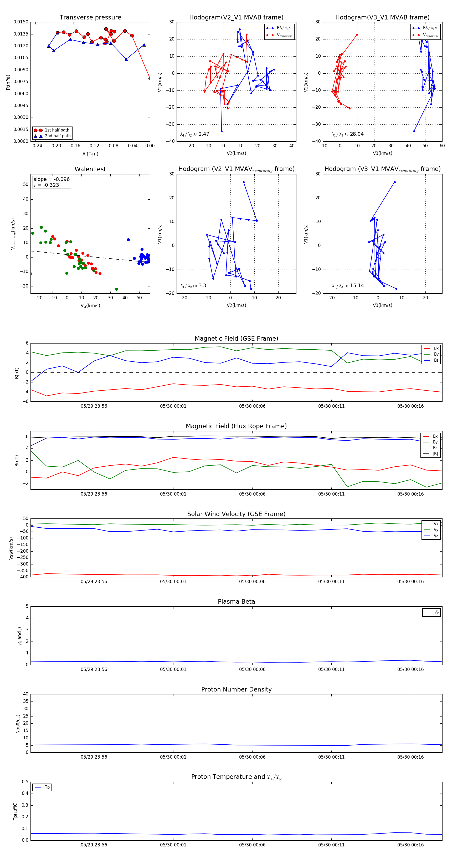Click the 'Np(#/cc)' y-axis label
Screen dimensions: 473x868
pyautogui.click(x=18, y=723)
